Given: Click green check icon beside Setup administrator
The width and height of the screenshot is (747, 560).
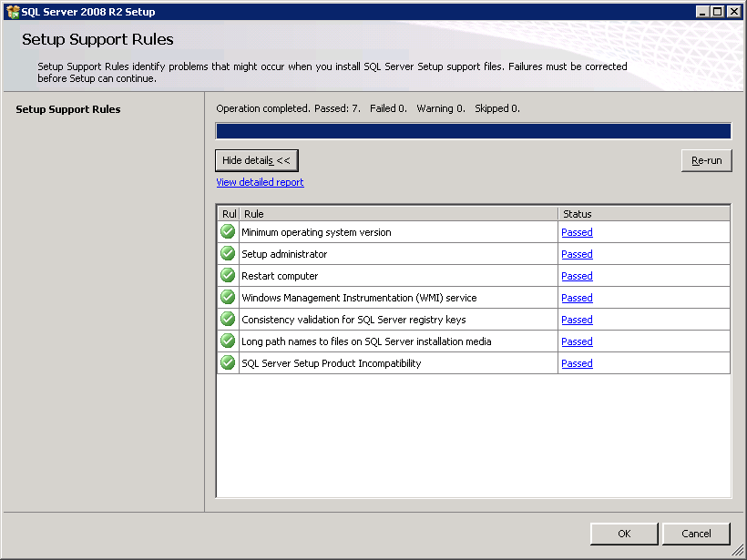Looking at the screenshot, I should click(228, 254).
